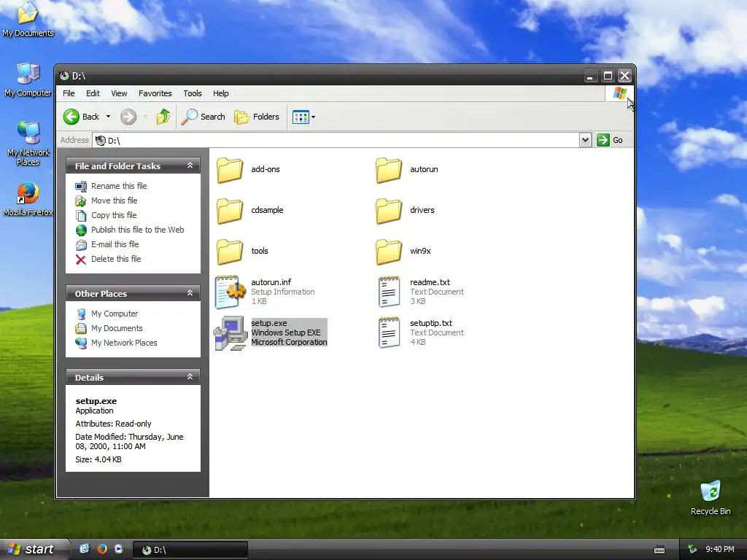Image resolution: width=747 pixels, height=560 pixels.
Task: Select the win9x folder icon
Action: click(389, 252)
